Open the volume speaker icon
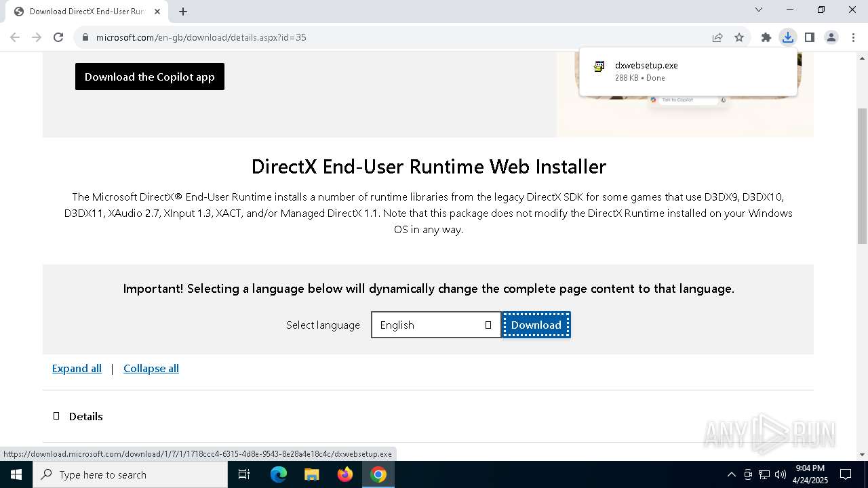Image resolution: width=868 pixels, height=488 pixels. 781,474
